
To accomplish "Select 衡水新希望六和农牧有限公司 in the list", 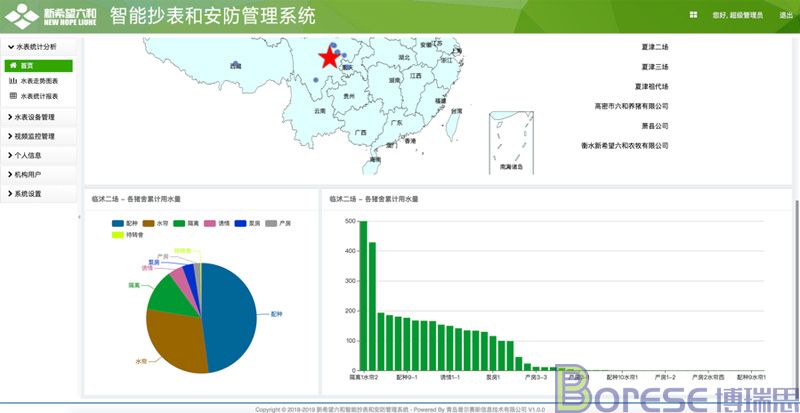I will (624, 145).
